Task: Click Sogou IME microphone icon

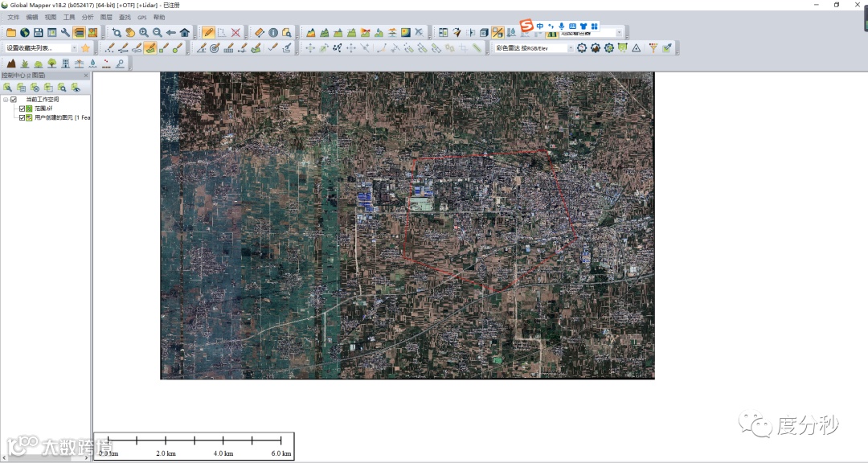Action: 561,26
